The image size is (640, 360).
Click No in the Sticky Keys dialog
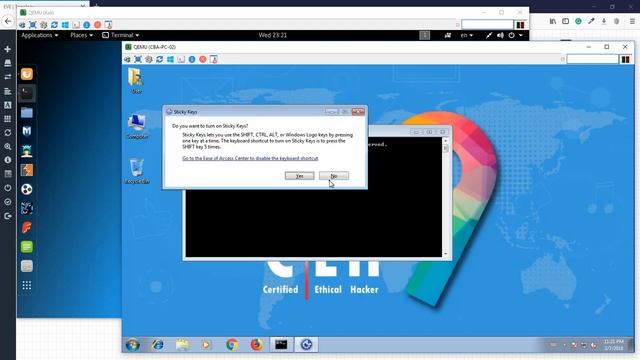coord(333,176)
